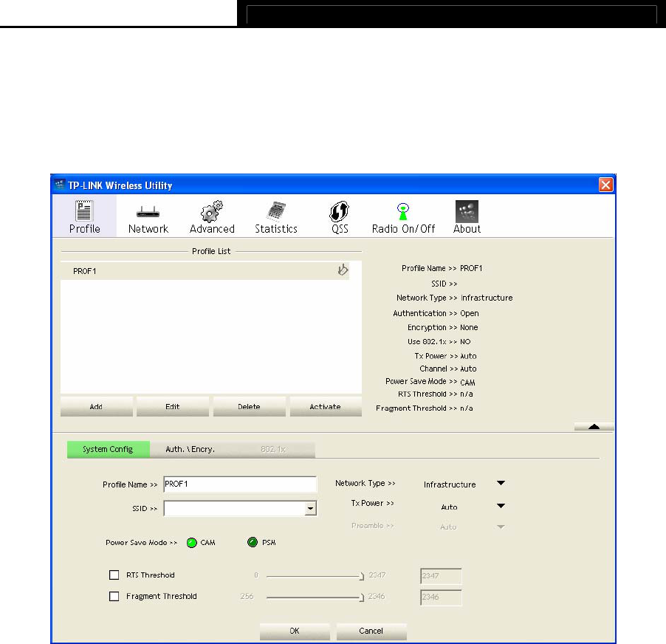Close the TP-LINK Wireless Utility window

(605, 185)
